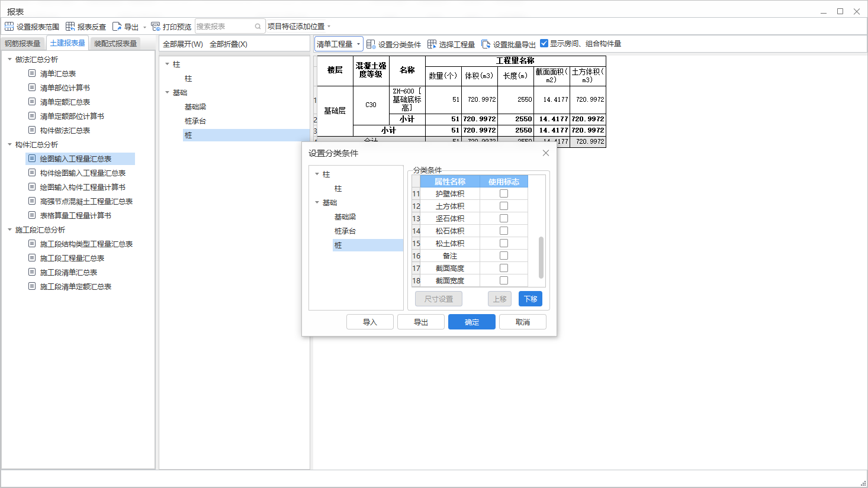
Task: Check 使用标志 for 土方体积
Action: point(504,206)
